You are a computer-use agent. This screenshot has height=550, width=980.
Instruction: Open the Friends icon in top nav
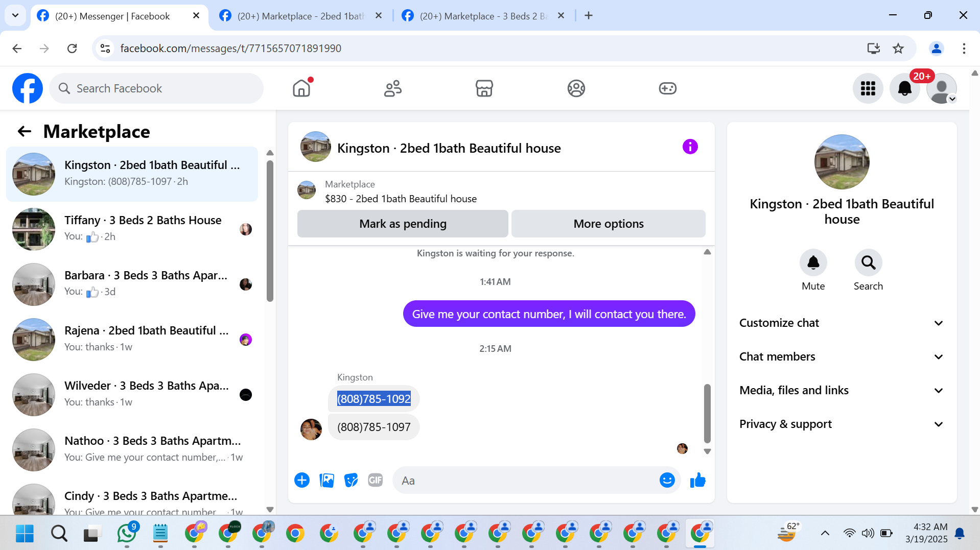coord(393,88)
